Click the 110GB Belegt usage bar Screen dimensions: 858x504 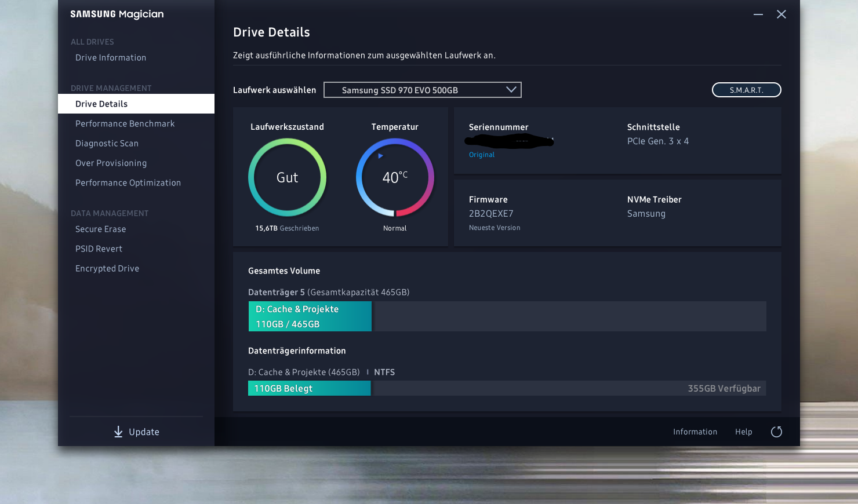click(310, 388)
